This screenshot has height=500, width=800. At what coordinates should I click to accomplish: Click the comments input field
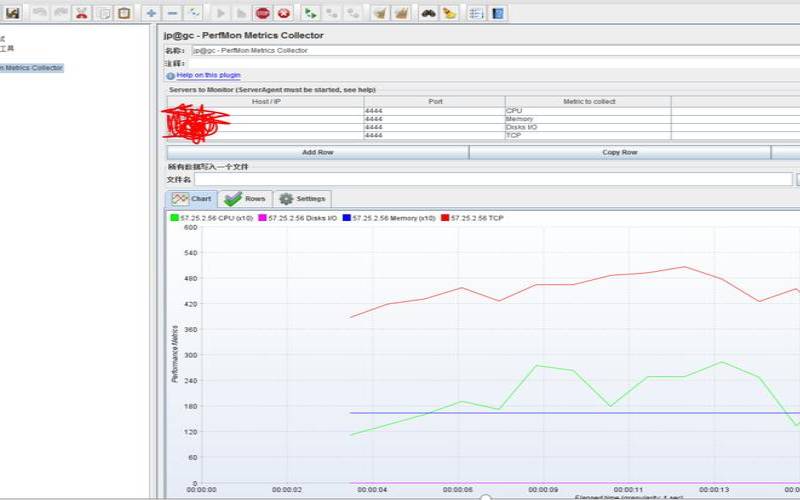click(x=495, y=63)
